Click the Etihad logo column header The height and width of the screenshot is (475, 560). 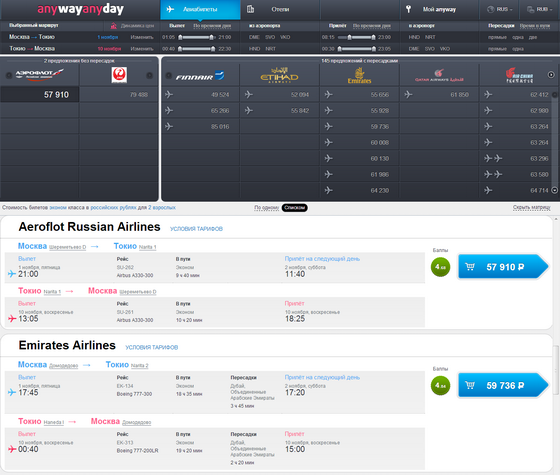[279, 75]
